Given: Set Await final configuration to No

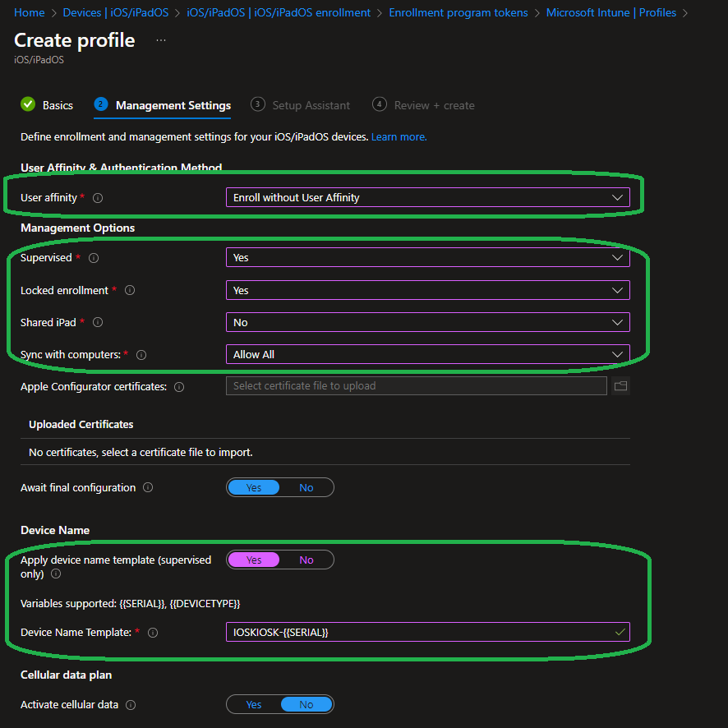Looking at the screenshot, I should (x=306, y=487).
